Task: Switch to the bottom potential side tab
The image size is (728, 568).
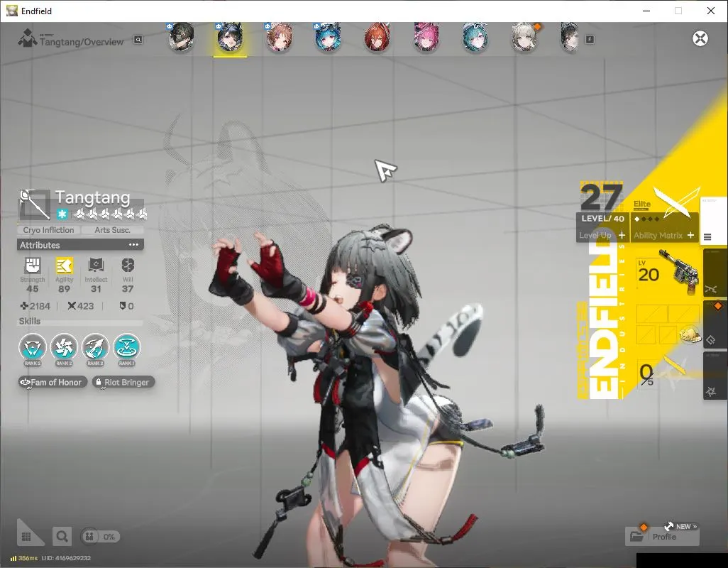Action: point(714,376)
